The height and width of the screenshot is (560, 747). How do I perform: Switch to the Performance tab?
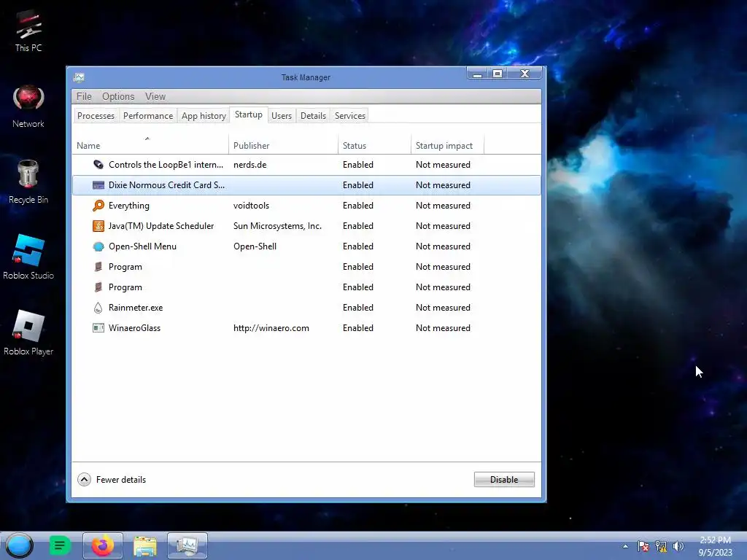pos(147,116)
